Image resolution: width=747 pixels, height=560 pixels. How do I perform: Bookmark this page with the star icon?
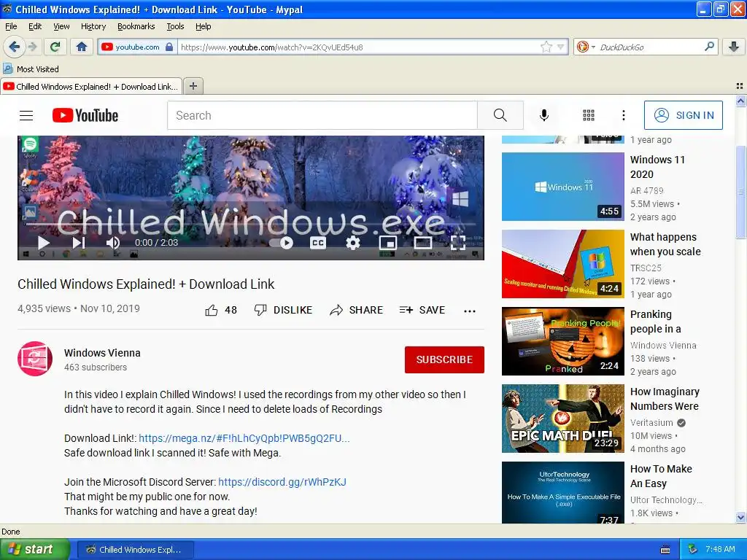[546, 47]
